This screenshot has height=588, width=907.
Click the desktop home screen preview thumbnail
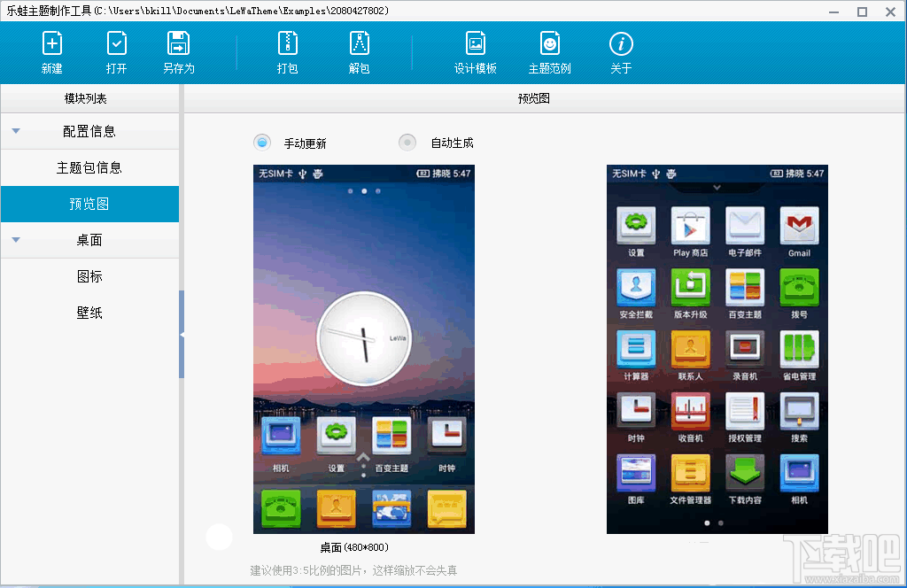[364, 349]
